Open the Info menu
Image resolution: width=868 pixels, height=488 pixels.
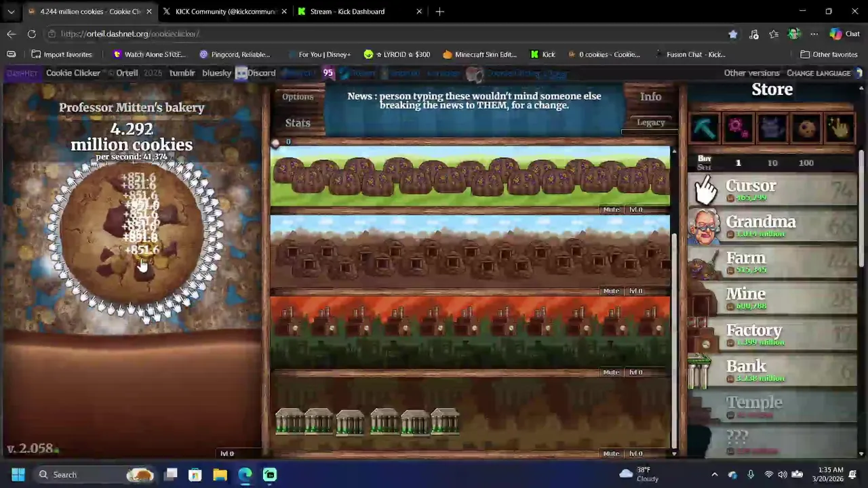pyautogui.click(x=650, y=97)
